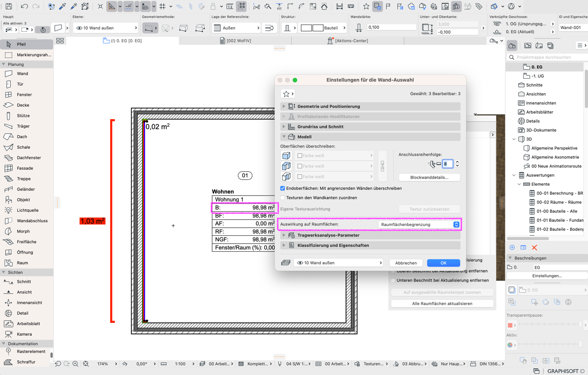Enable Unteren Beschnitt bei Aktualisierung entfernen
Image resolution: width=588 pixels, height=375 pixels.
[x=393, y=280]
